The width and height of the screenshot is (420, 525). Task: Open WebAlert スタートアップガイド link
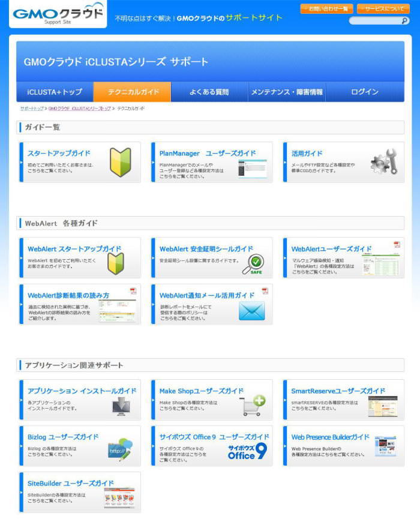[74, 249]
